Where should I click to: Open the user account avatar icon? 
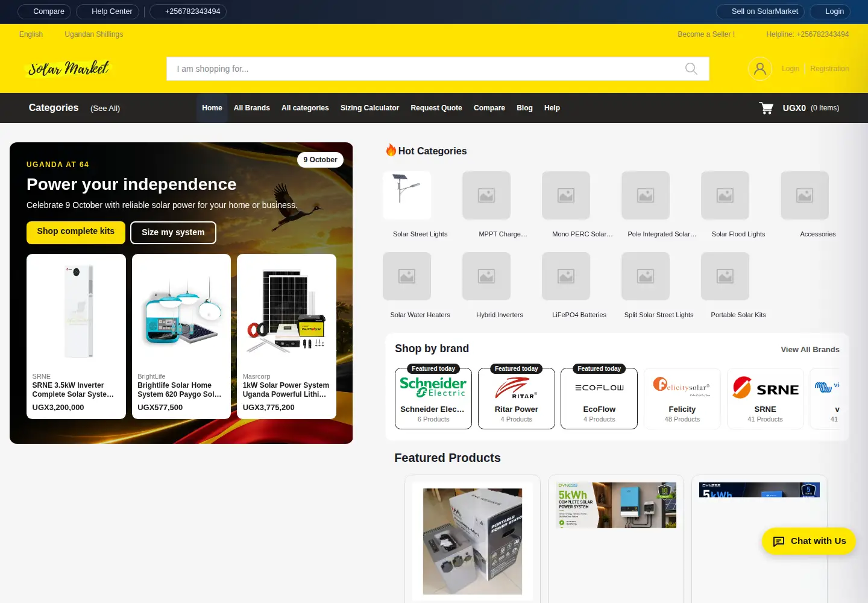pos(760,69)
